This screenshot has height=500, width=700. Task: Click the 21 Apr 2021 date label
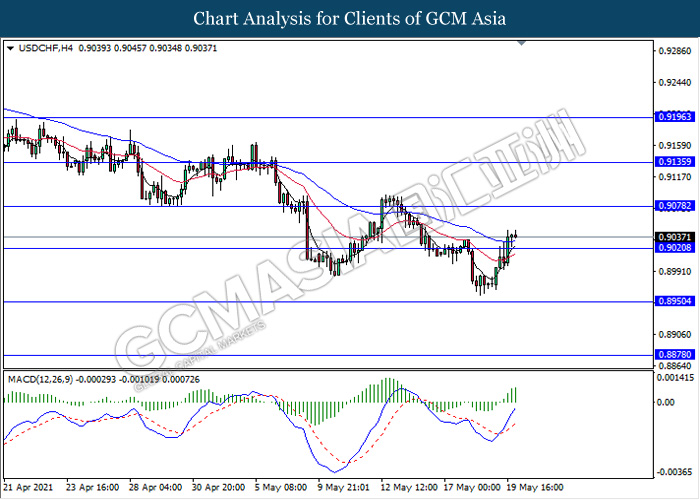tap(28, 487)
